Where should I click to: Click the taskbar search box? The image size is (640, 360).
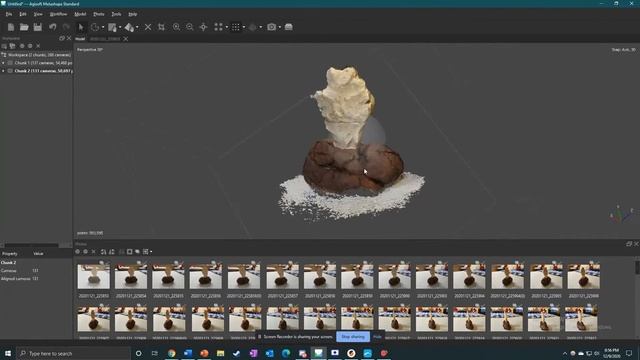pos(73,353)
